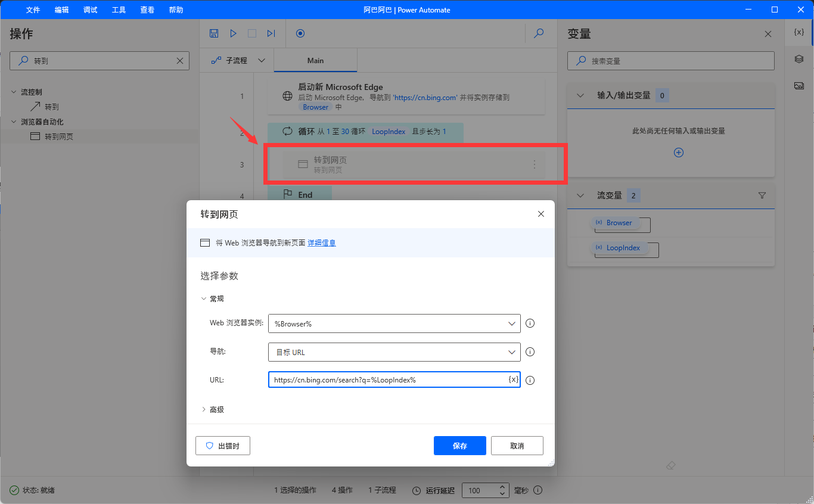The image size is (814, 504).
Task: Open the Tools menu
Action: [x=119, y=10]
